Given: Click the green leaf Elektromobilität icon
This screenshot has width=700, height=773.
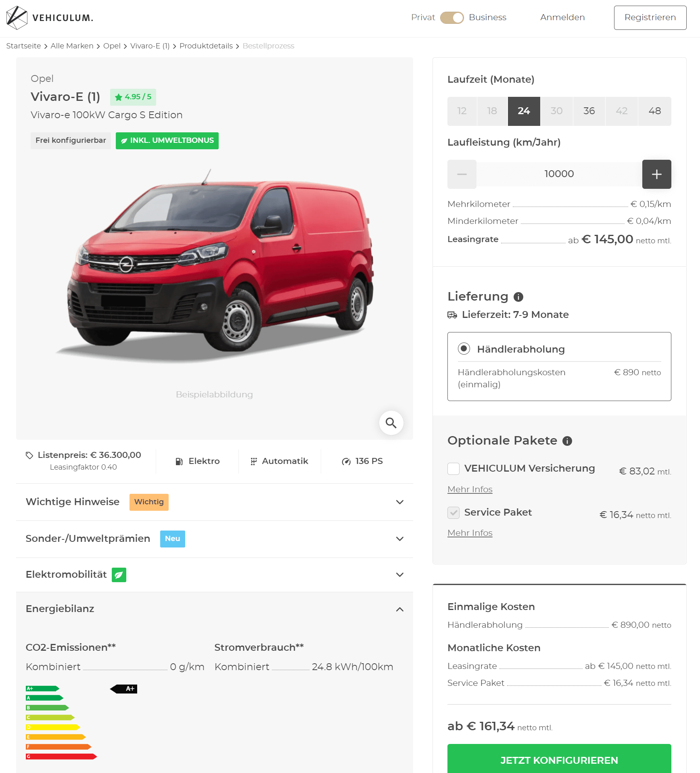Looking at the screenshot, I should coord(119,575).
